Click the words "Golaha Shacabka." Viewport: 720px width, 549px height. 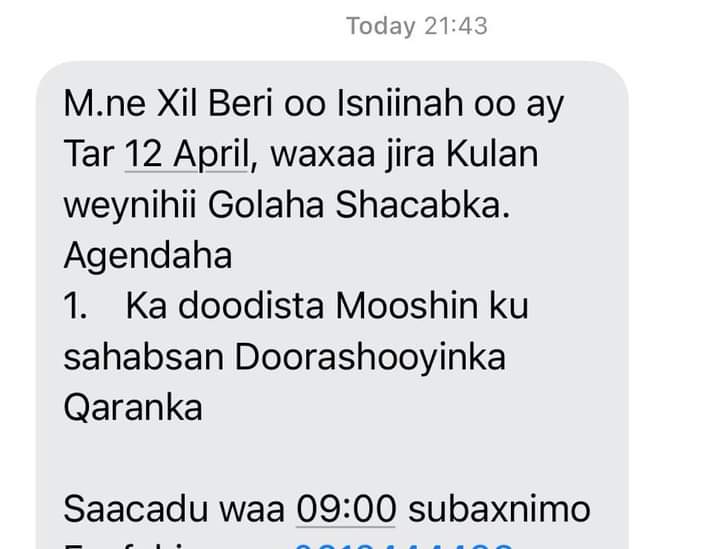tap(359, 205)
